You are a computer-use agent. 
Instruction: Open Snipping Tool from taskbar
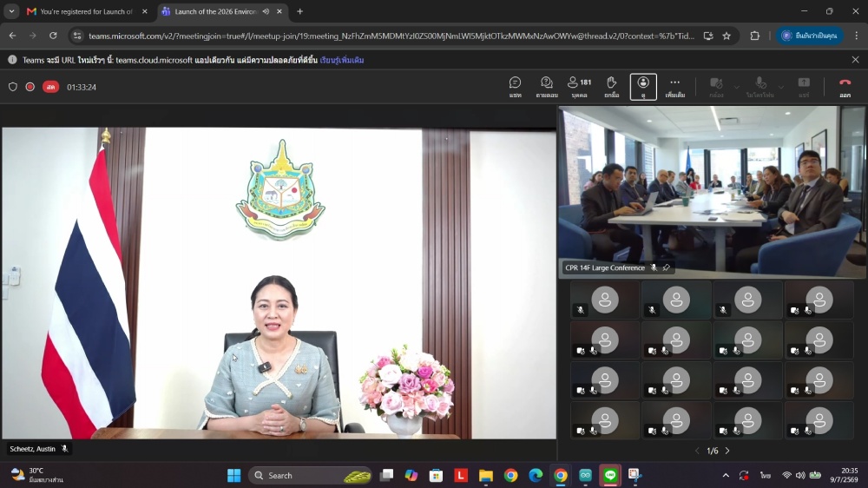pyautogui.click(x=635, y=475)
